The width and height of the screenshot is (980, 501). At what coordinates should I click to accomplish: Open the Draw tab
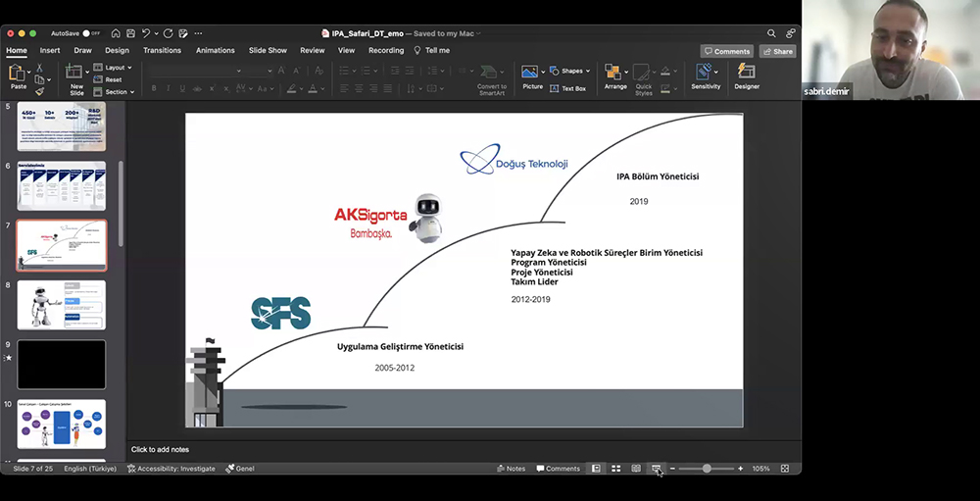(82, 51)
